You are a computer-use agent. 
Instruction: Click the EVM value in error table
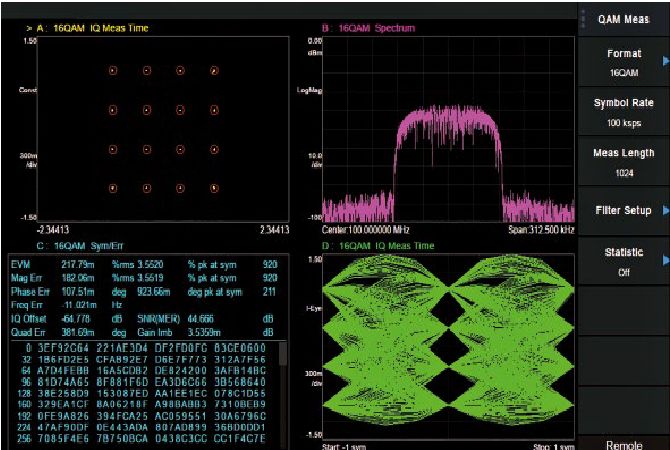click(x=63, y=263)
